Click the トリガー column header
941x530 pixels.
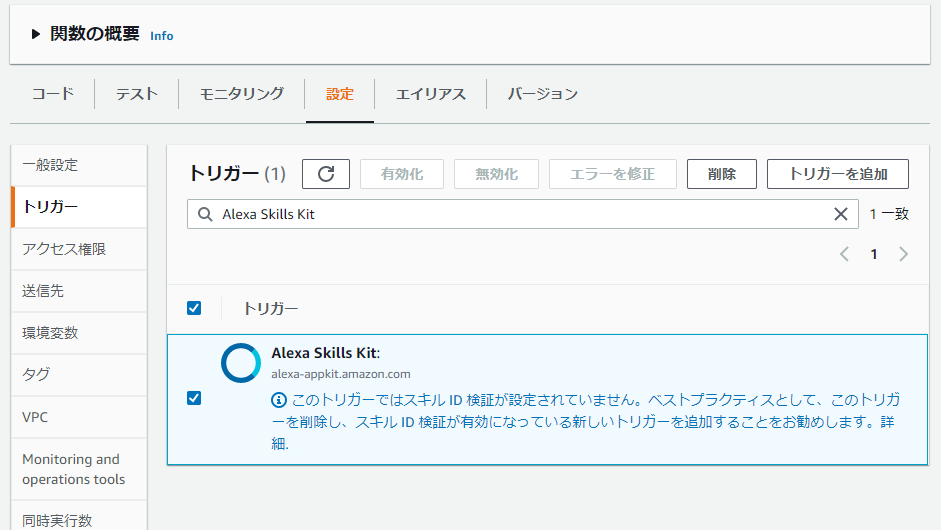coord(270,309)
